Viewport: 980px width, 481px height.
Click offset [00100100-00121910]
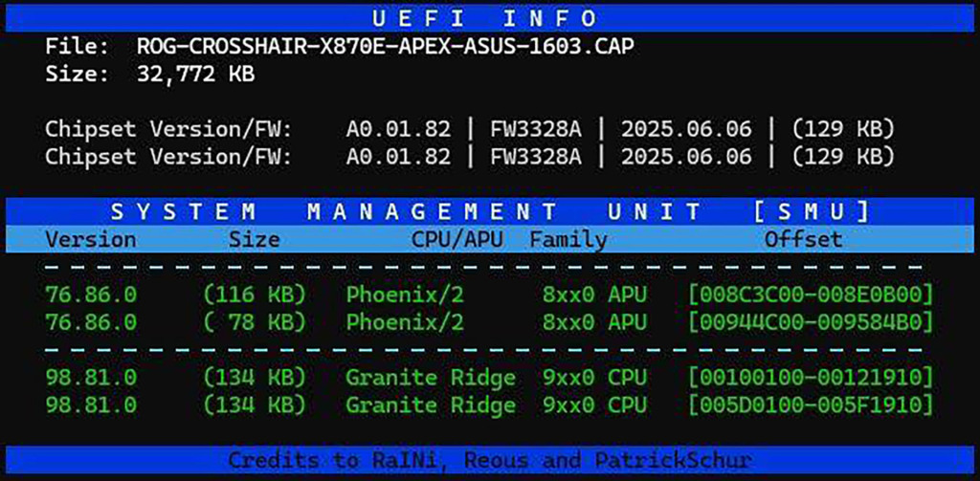pyautogui.click(x=811, y=378)
